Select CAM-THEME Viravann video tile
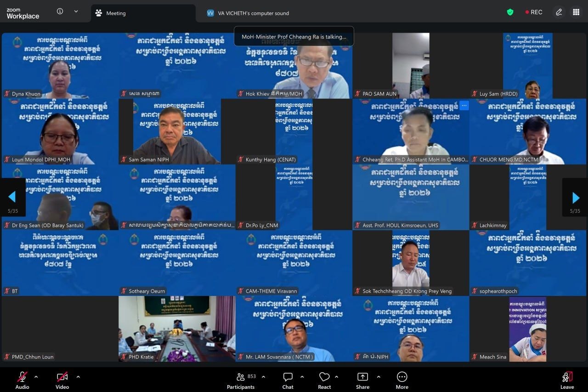The width and height of the screenshot is (588, 392). point(294,263)
